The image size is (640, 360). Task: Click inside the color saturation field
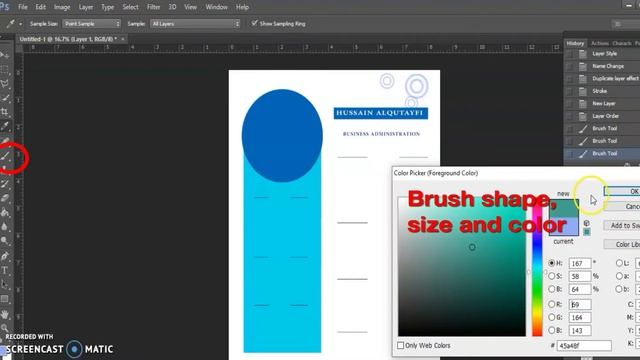pos(462,267)
